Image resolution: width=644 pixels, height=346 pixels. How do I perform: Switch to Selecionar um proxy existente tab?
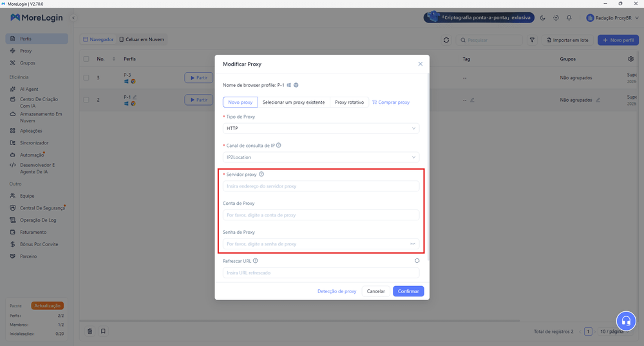[294, 102]
